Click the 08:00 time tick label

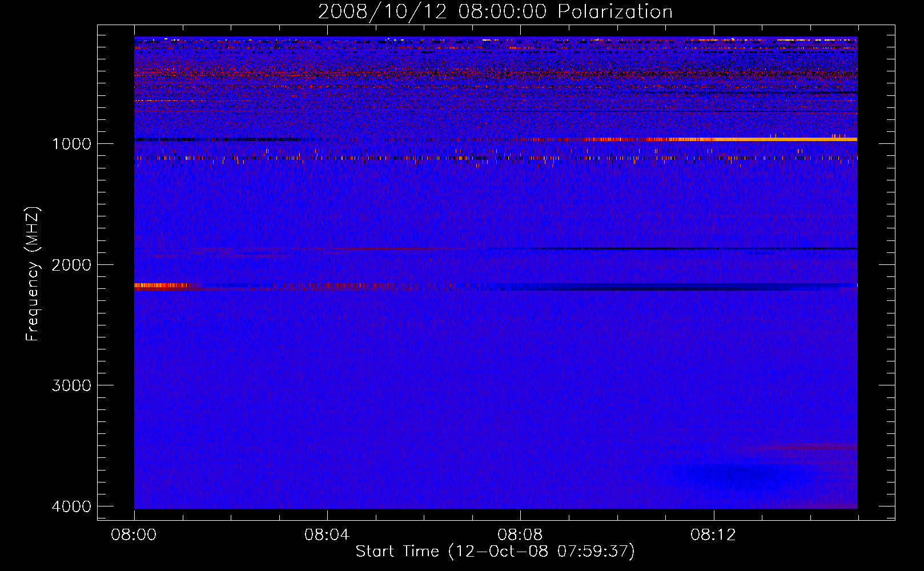(x=134, y=535)
